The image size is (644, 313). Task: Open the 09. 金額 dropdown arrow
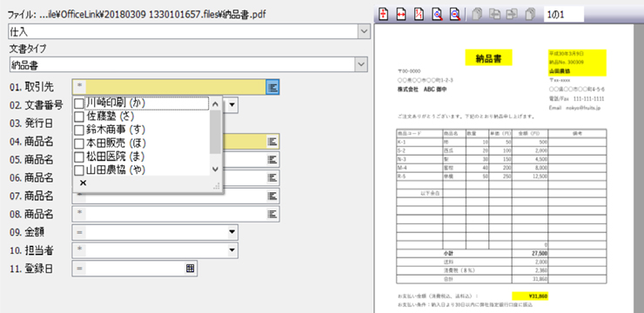tap(232, 232)
